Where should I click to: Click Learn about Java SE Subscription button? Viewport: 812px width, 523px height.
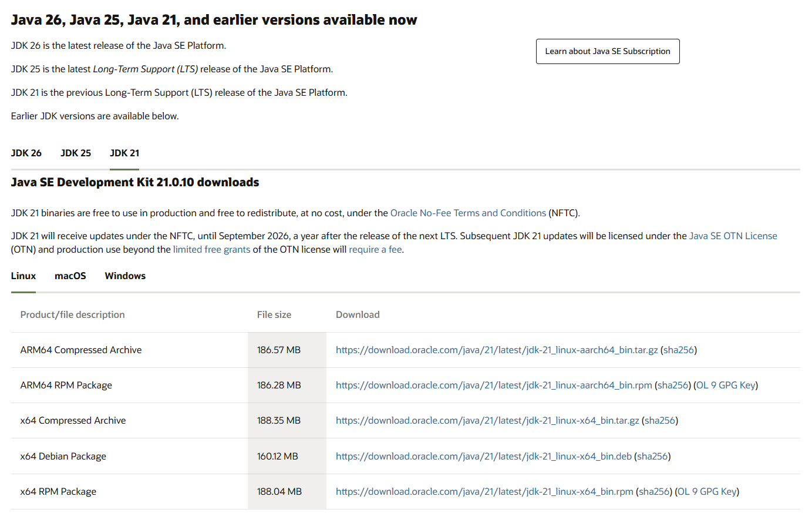point(607,51)
